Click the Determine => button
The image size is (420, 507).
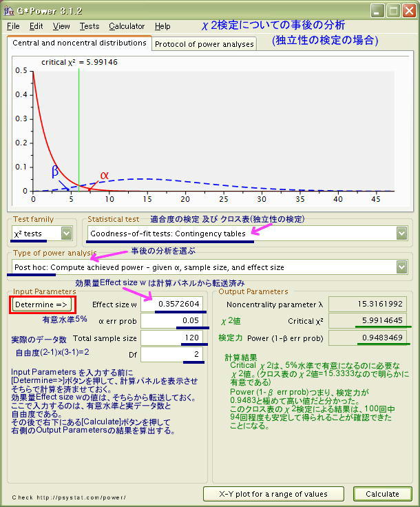(x=41, y=304)
